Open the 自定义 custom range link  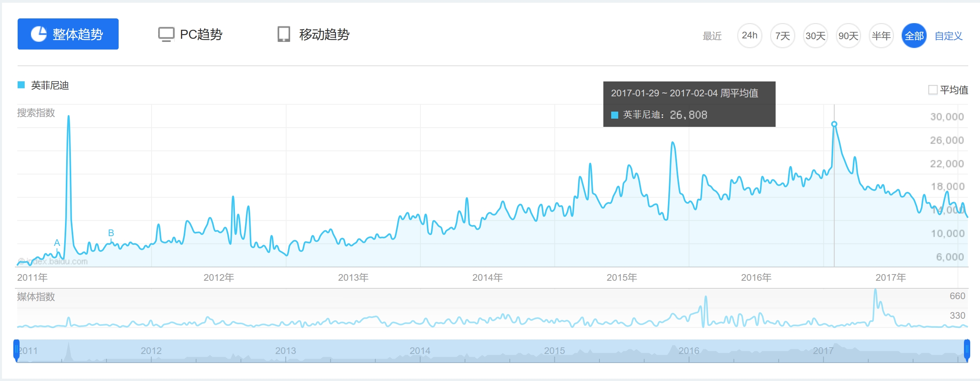[x=948, y=36]
